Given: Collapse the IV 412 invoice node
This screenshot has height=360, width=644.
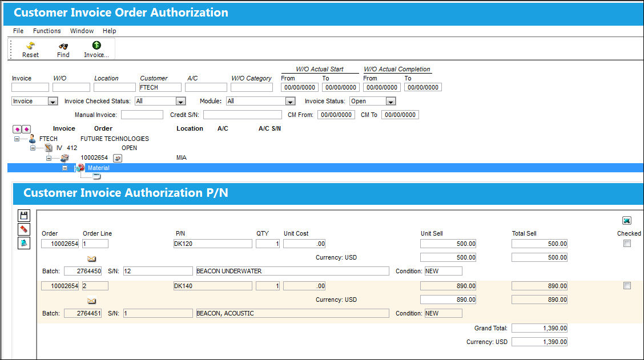Looking at the screenshot, I should (33, 148).
